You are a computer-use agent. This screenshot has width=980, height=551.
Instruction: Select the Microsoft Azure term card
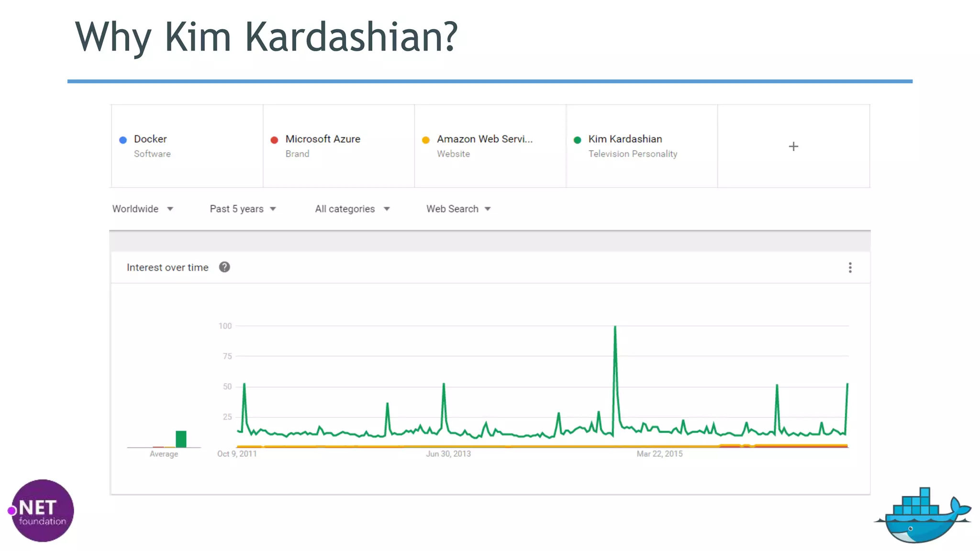(339, 146)
